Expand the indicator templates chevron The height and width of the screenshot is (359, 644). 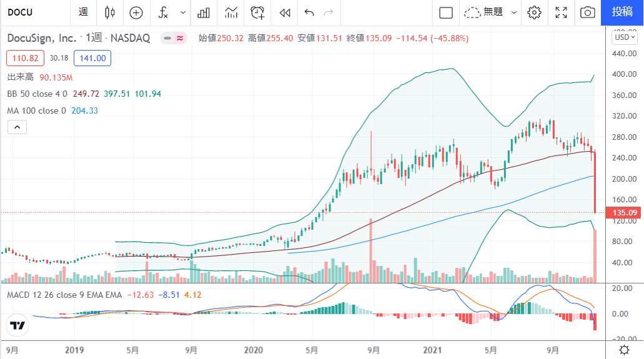(183, 12)
